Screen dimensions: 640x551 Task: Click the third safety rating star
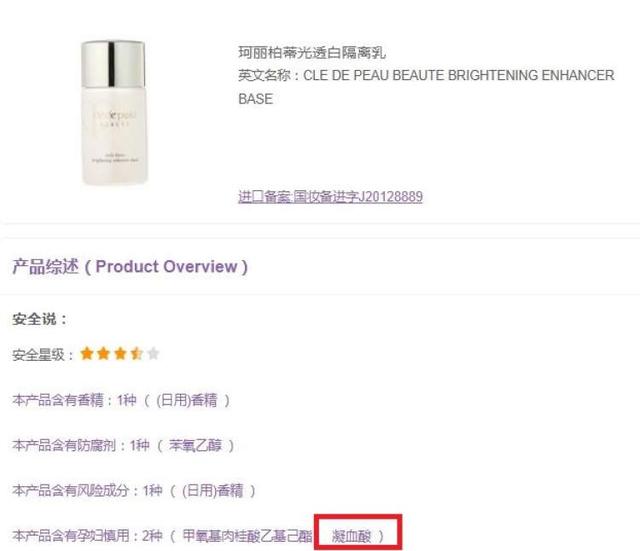click(120, 353)
